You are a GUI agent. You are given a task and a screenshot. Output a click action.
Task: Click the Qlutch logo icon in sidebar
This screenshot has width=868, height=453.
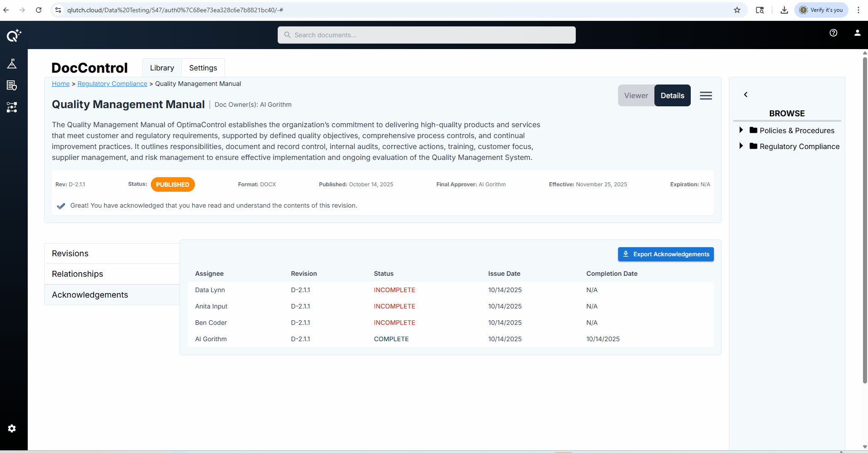(14, 35)
